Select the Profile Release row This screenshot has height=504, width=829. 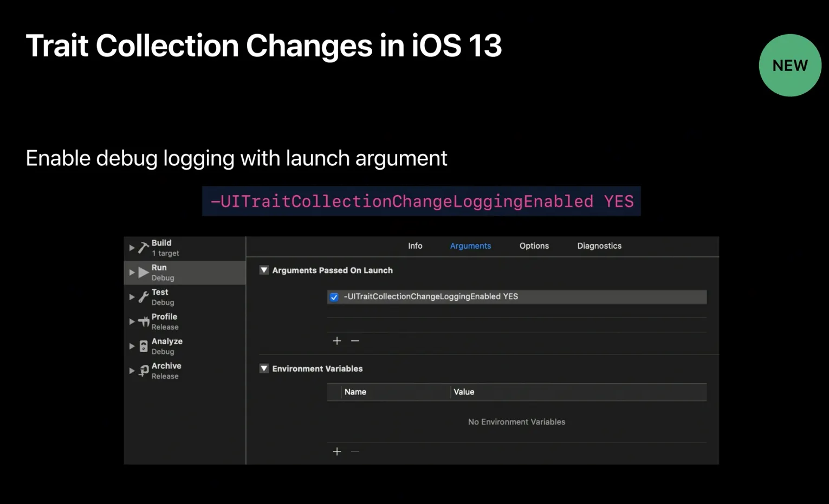(185, 321)
